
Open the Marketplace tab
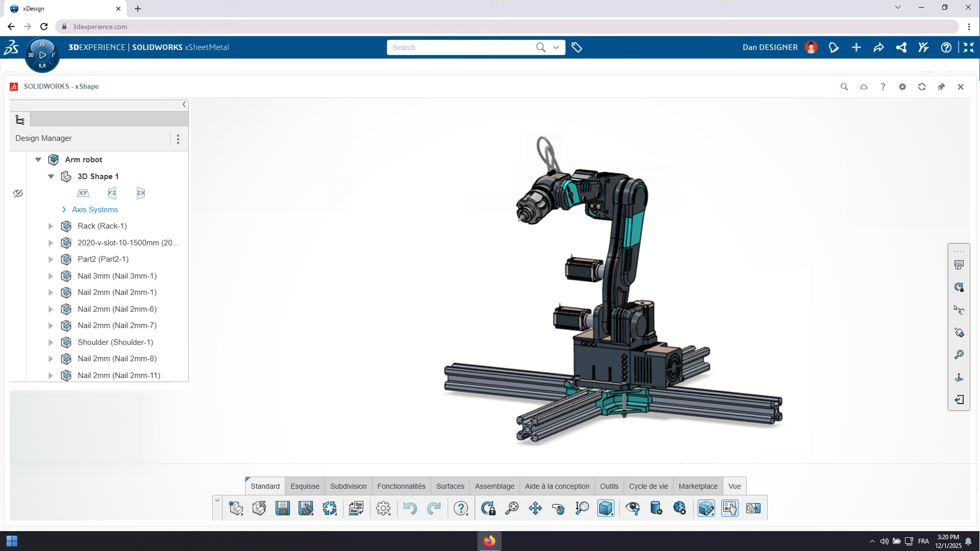[x=698, y=486]
